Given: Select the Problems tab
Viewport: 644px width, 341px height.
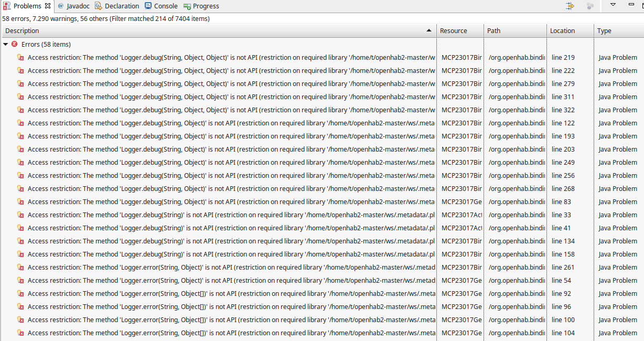Looking at the screenshot, I should click(x=27, y=6).
